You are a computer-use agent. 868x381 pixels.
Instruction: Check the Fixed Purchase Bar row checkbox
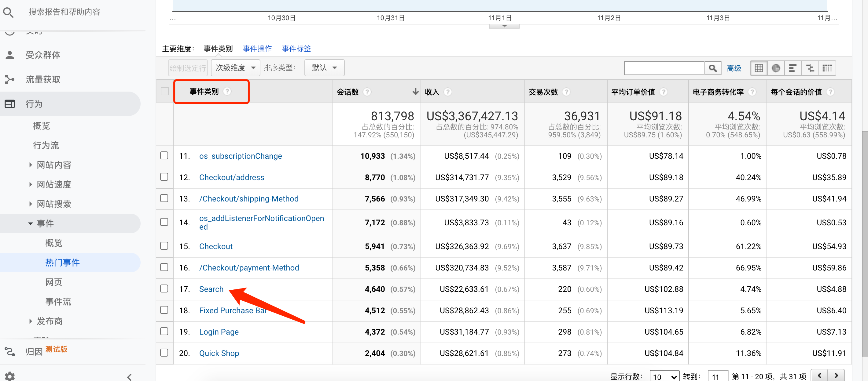click(164, 310)
